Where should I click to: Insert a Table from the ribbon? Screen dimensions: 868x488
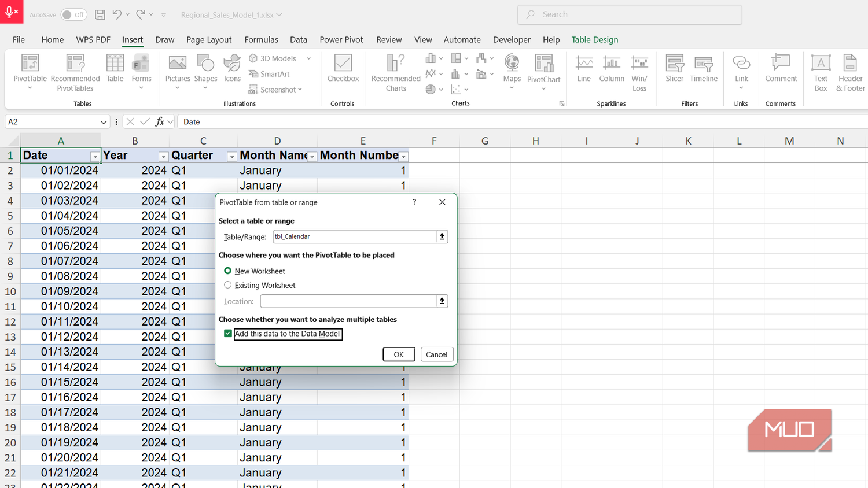(x=115, y=68)
